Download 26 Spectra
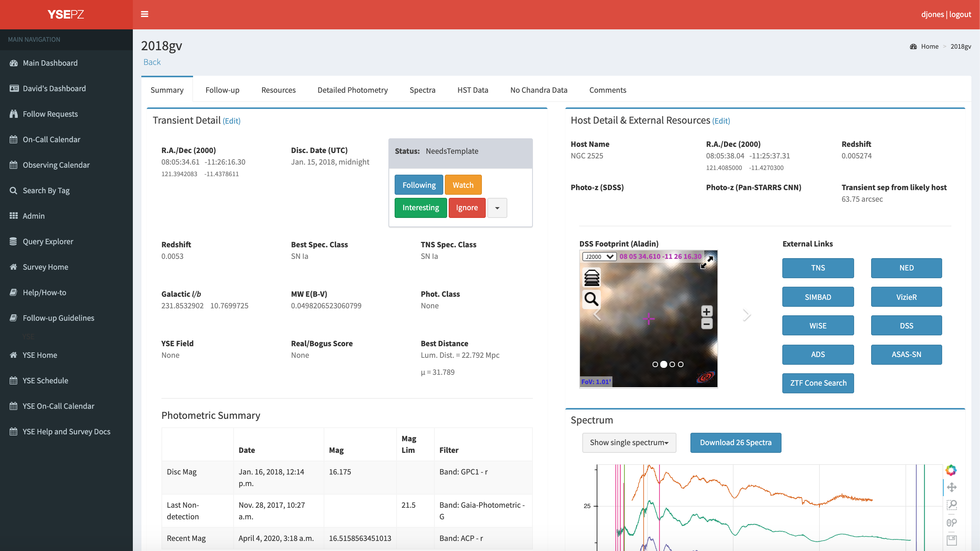 [736, 443]
